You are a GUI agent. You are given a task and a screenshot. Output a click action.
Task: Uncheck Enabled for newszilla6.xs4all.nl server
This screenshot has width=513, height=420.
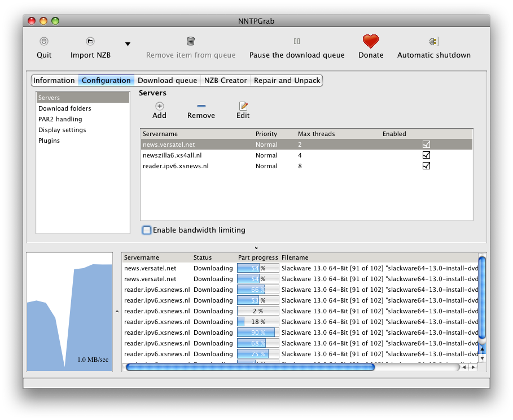click(427, 155)
